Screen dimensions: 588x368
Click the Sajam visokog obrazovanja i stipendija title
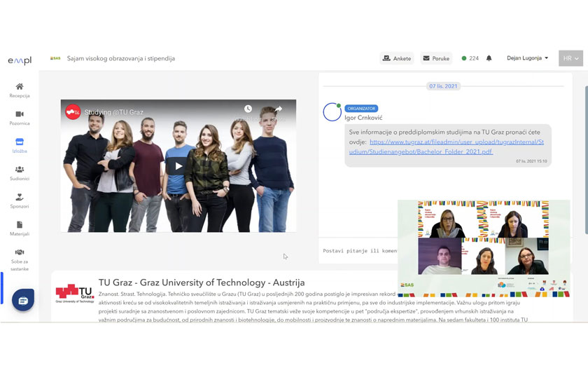click(120, 58)
